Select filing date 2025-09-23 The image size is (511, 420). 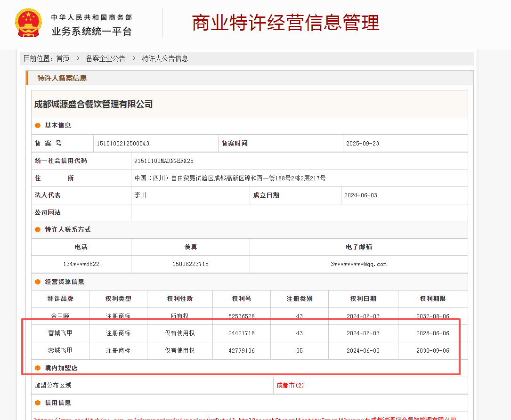pyautogui.click(x=362, y=143)
